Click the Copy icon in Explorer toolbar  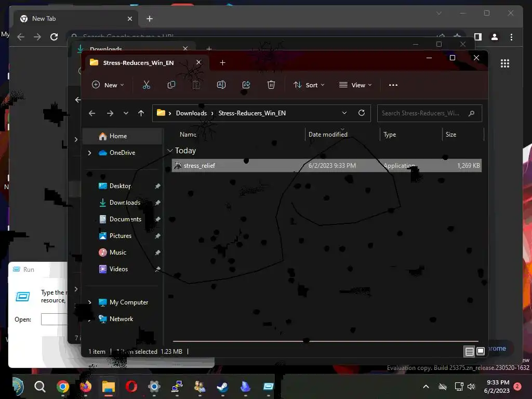(x=171, y=85)
